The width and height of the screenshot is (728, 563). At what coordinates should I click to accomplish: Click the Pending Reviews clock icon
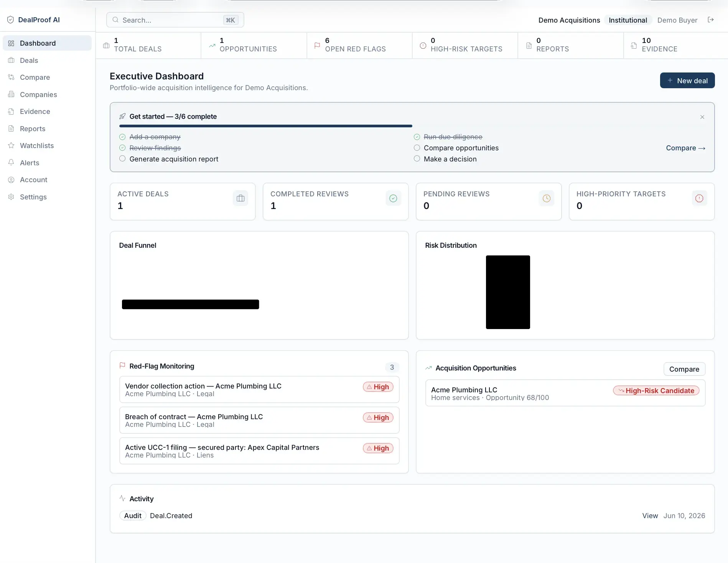pyautogui.click(x=547, y=198)
